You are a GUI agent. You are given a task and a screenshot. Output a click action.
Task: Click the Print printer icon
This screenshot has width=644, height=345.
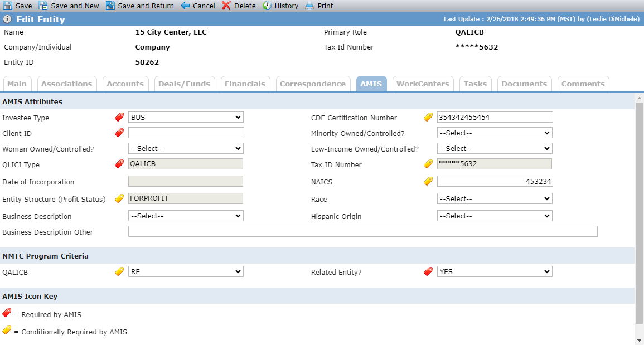309,6
